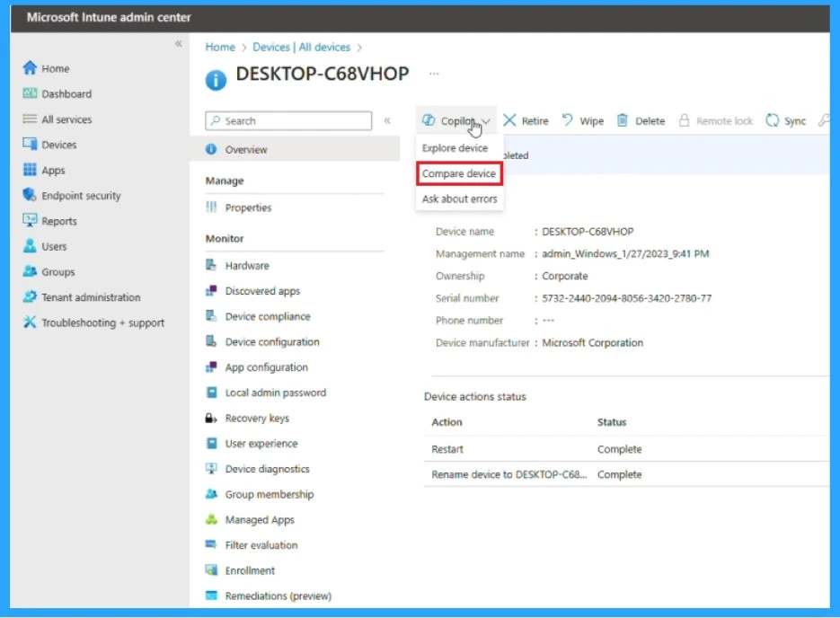Open the Reports icon in sidebar
Viewport: 840px width, 618px height.
(30, 221)
